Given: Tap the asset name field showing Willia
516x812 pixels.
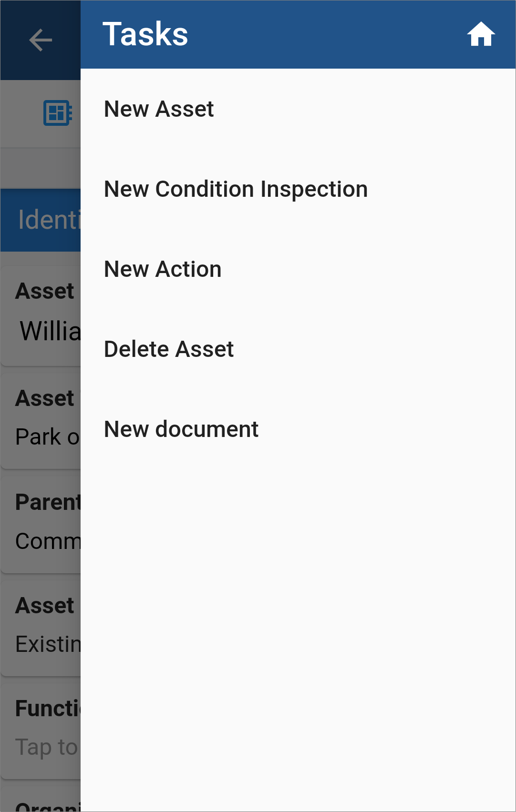Looking at the screenshot, I should coord(41,316).
